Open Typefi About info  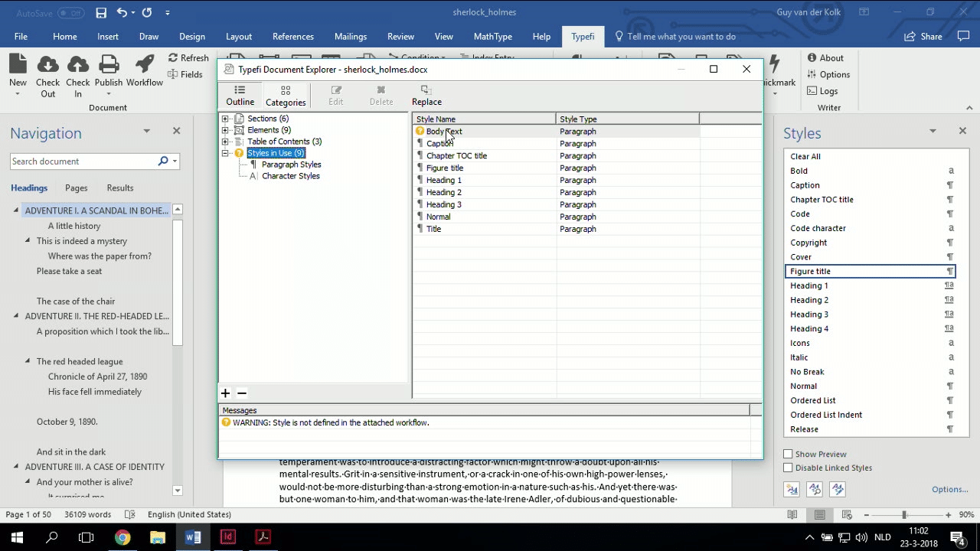pyautogui.click(x=825, y=58)
